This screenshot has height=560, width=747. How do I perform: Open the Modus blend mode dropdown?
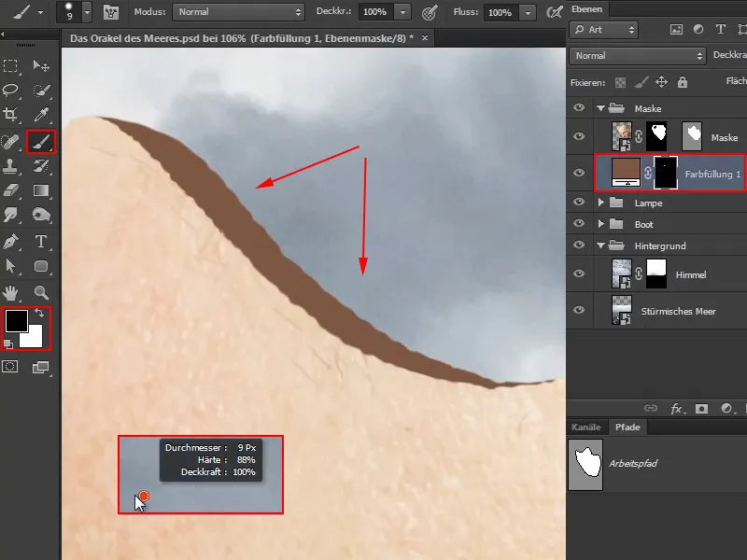tap(239, 12)
